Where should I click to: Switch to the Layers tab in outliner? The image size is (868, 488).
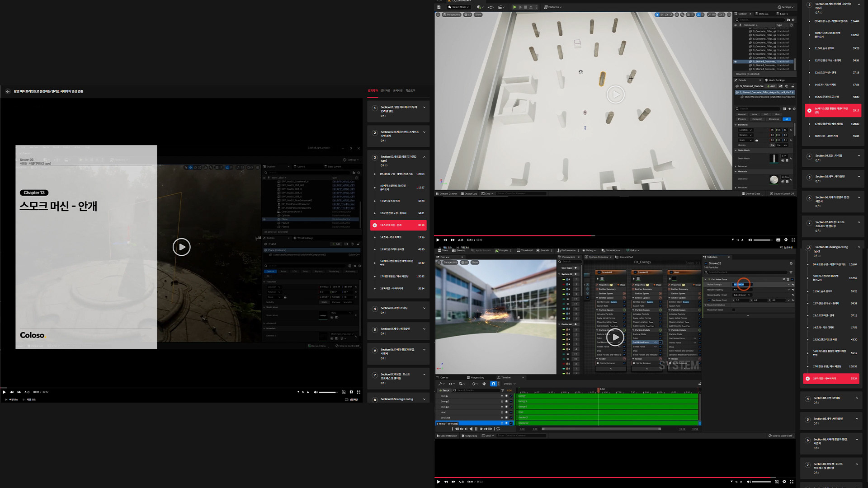(783, 14)
